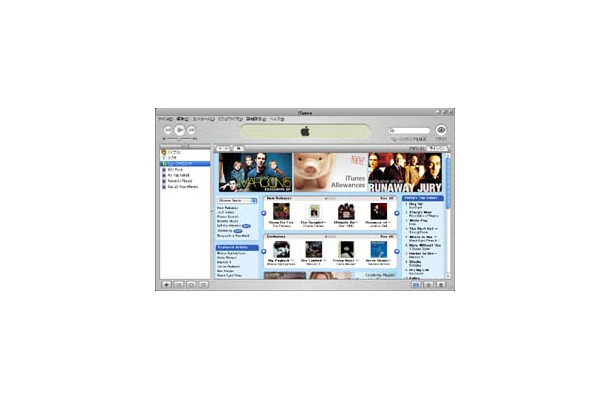Click New Releases right arrow
The width and height of the screenshot is (610, 400).
coord(396,213)
